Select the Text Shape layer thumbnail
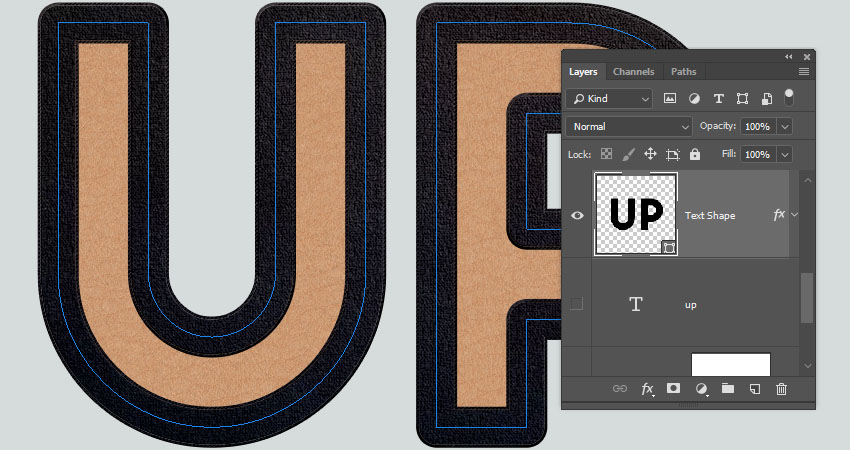This screenshot has height=450, width=850. pos(636,214)
